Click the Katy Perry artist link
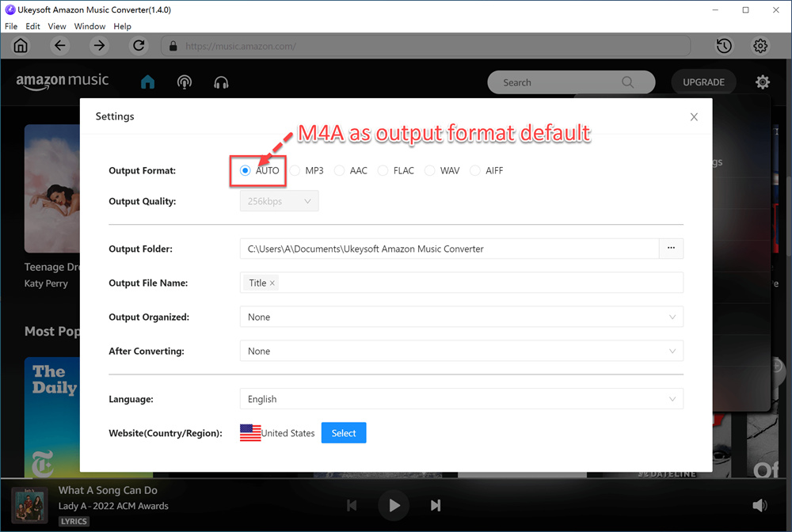Image resolution: width=792 pixels, height=532 pixels. pyautogui.click(x=46, y=283)
